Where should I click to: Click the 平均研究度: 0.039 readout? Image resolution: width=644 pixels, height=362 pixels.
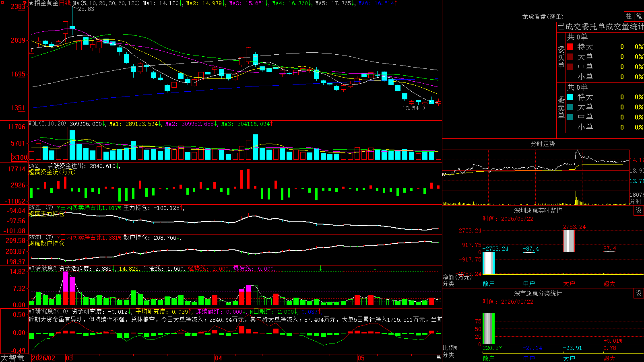pos(163,311)
